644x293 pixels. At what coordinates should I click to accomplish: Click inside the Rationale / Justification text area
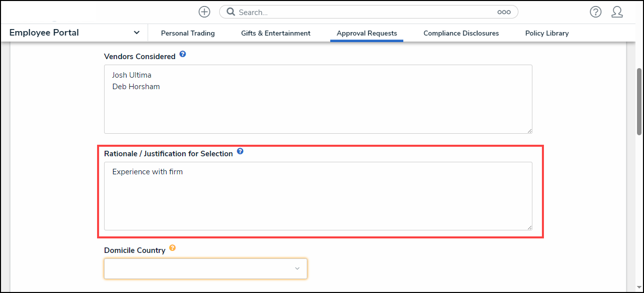coord(318,200)
